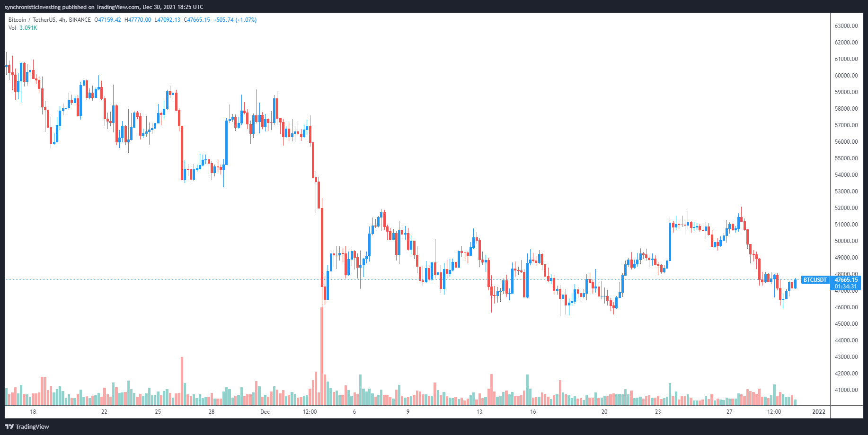This screenshot has height=435, width=868.
Task: Click the 41000.00 price scale label
Action: pyautogui.click(x=846, y=390)
